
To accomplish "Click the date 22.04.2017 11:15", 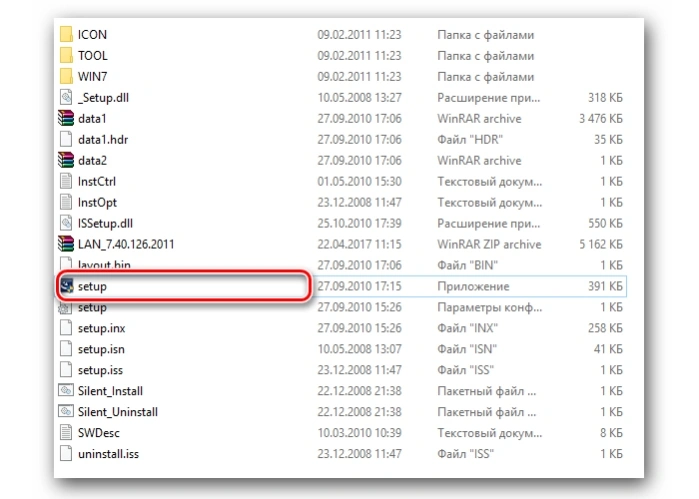I will pos(359,244).
